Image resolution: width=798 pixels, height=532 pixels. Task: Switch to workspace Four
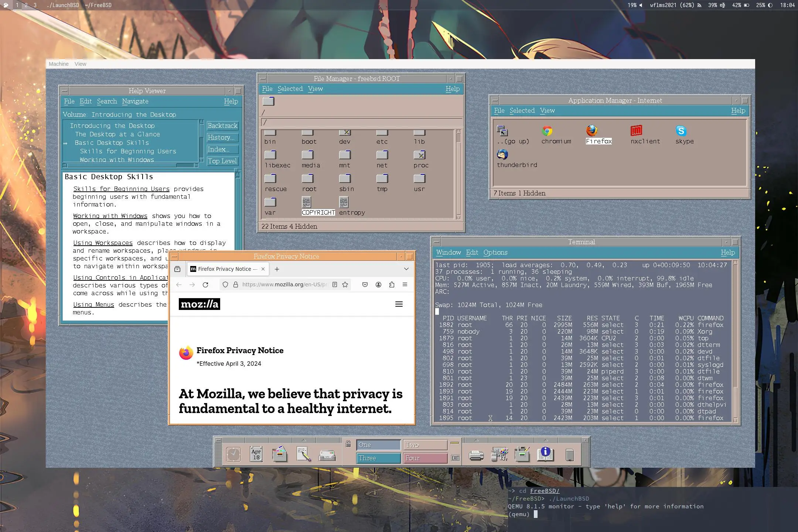(425, 458)
